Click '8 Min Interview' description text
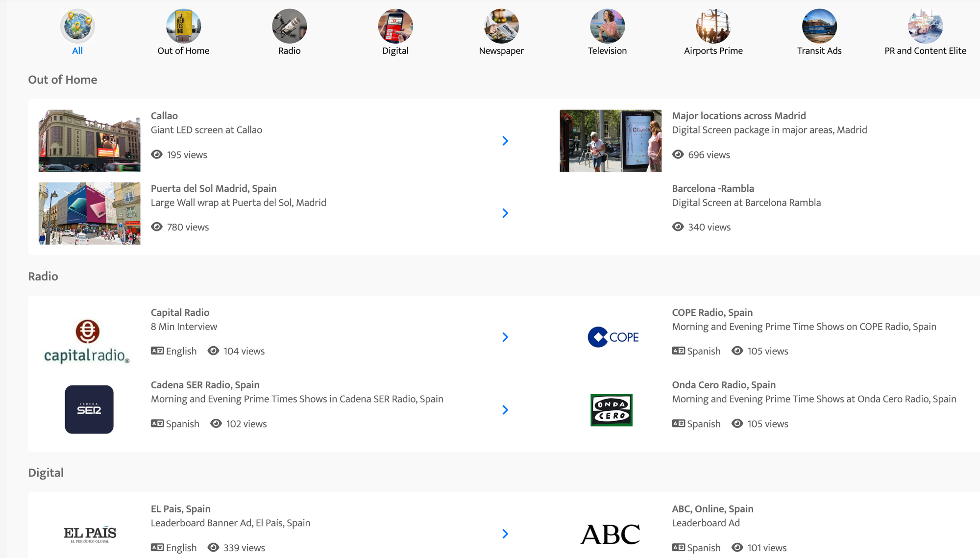 (184, 327)
